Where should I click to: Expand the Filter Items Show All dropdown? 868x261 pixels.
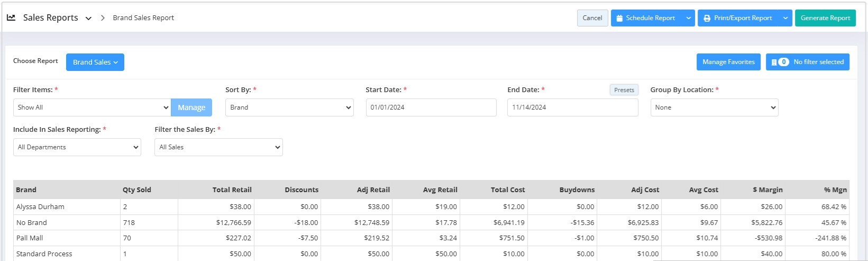[x=92, y=107]
